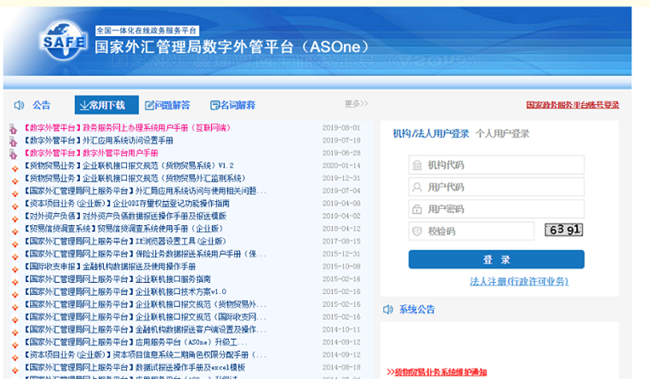650x379 pixels.
Task: Switch to 个人用户登录 tab
Action: click(x=502, y=134)
